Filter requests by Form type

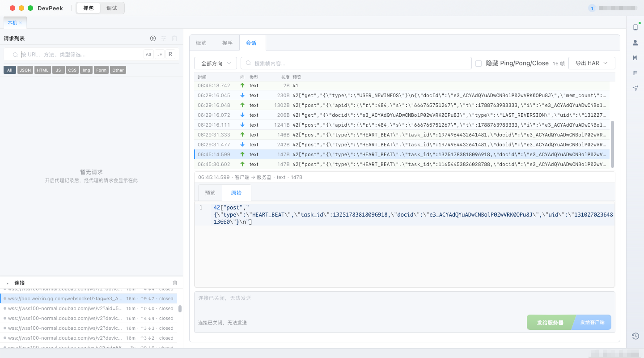pos(102,70)
